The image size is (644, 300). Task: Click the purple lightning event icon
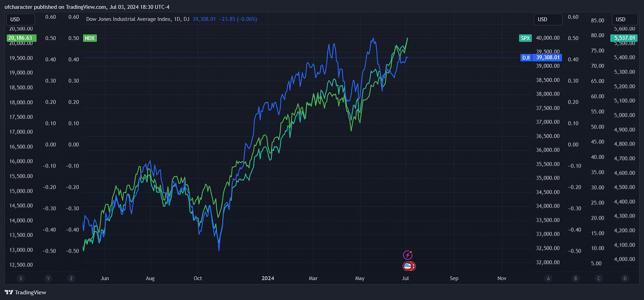click(x=408, y=255)
